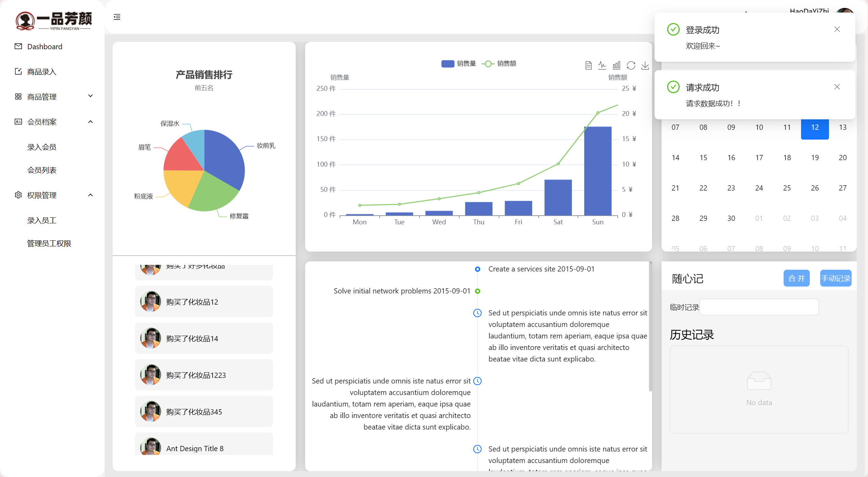The width and height of the screenshot is (868, 477).
Task: Open chart data view icon
Action: click(x=588, y=65)
